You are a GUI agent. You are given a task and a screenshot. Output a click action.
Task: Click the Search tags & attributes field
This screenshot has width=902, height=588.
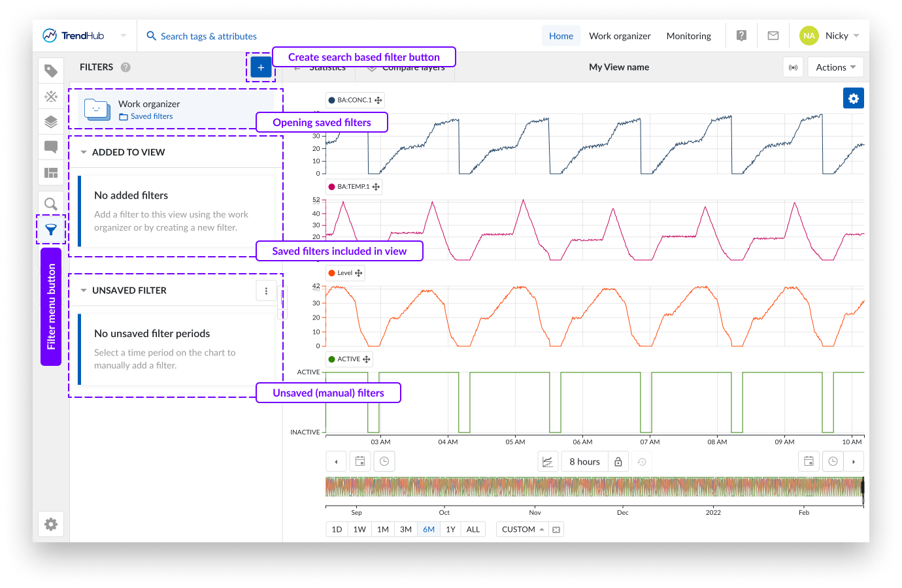209,37
